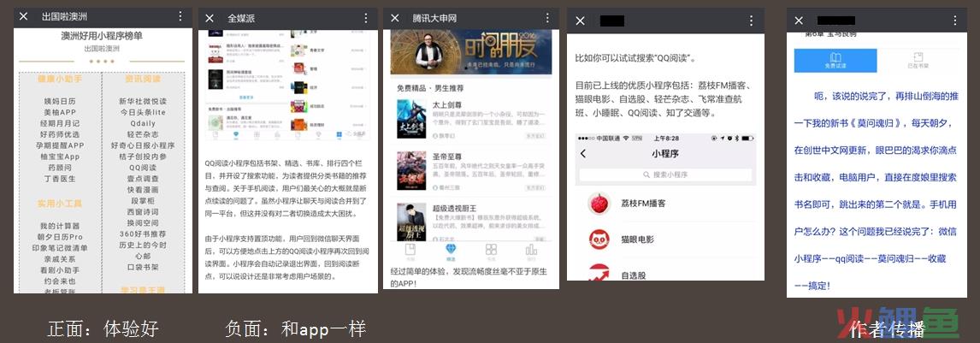Tap the blue 免费试读 button
Screen dimensions: 980x343
click(835, 61)
